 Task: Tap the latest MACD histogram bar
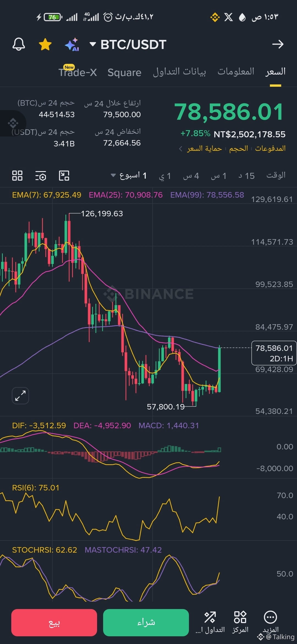tap(219, 450)
